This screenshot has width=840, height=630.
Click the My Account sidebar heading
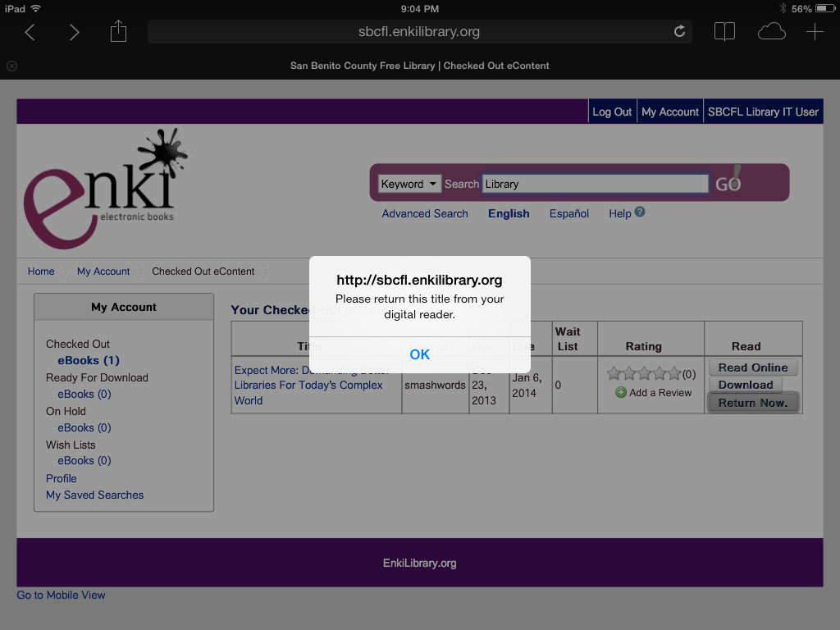(124, 307)
